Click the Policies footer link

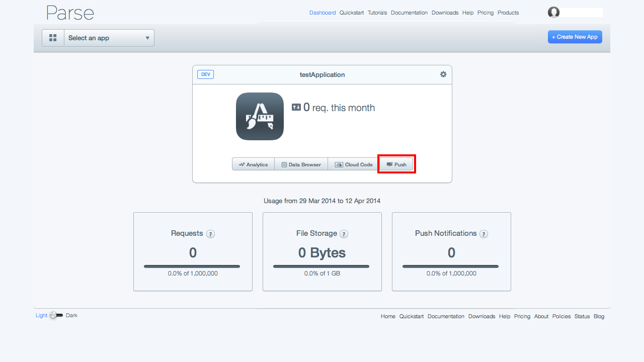coord(561,316)
